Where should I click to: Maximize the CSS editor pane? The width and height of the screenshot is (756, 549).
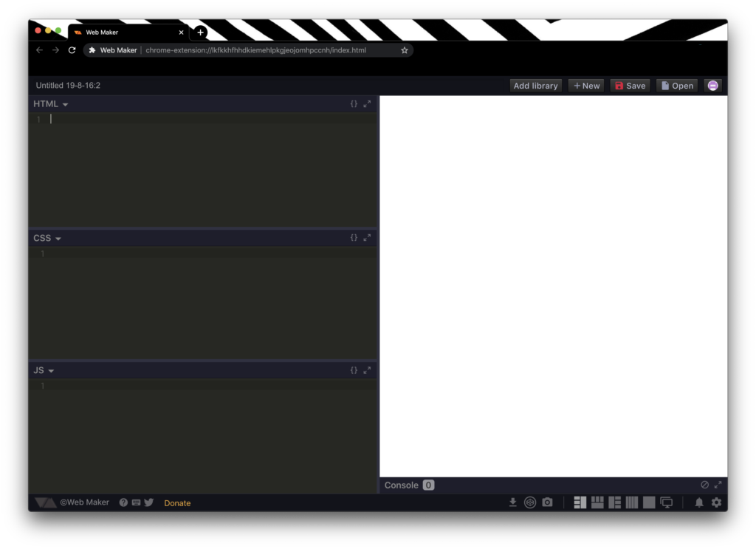click(x=367, y=237)
